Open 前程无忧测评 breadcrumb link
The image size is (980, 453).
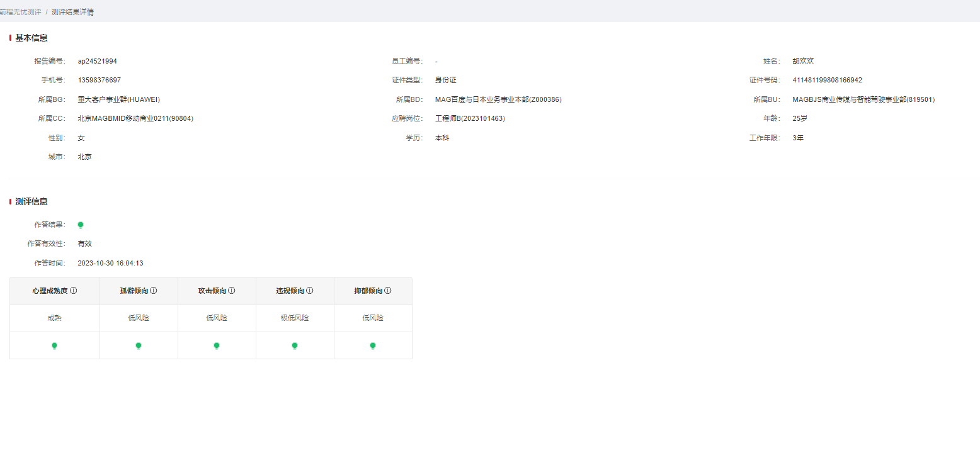click(x=21, y=12)
